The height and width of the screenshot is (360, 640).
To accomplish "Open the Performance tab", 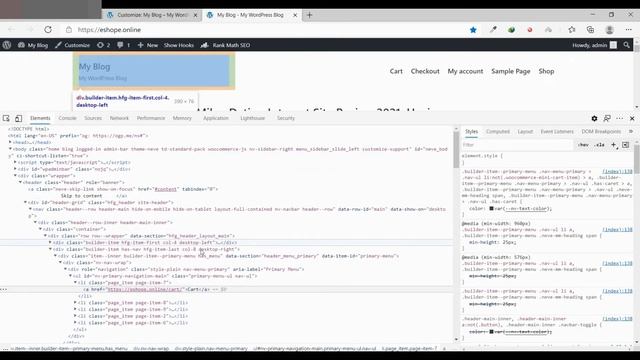I will 151,118.
